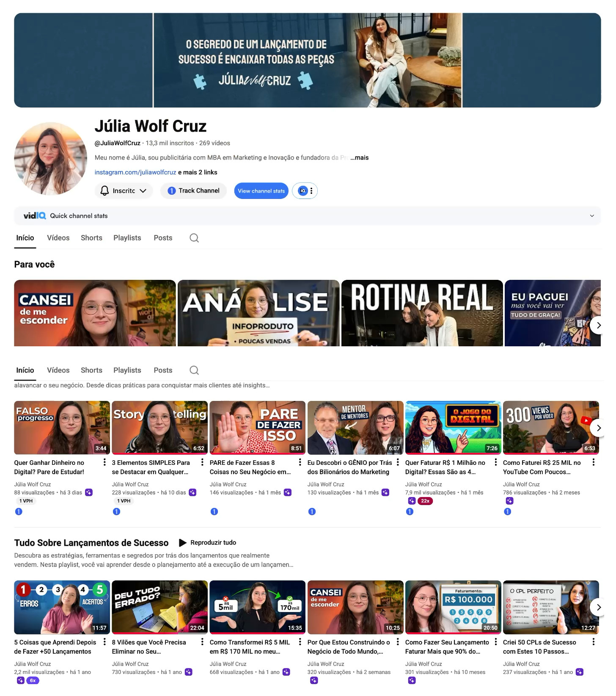Screen dimensions: 616x696
Task: Show next videos in Para você carousel
Action: tap(598, 325)
